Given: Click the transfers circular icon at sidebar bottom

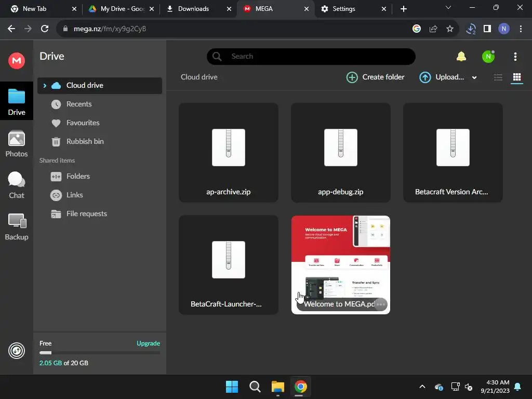Looking at the screenshot, I should click(x=16, y=351).
